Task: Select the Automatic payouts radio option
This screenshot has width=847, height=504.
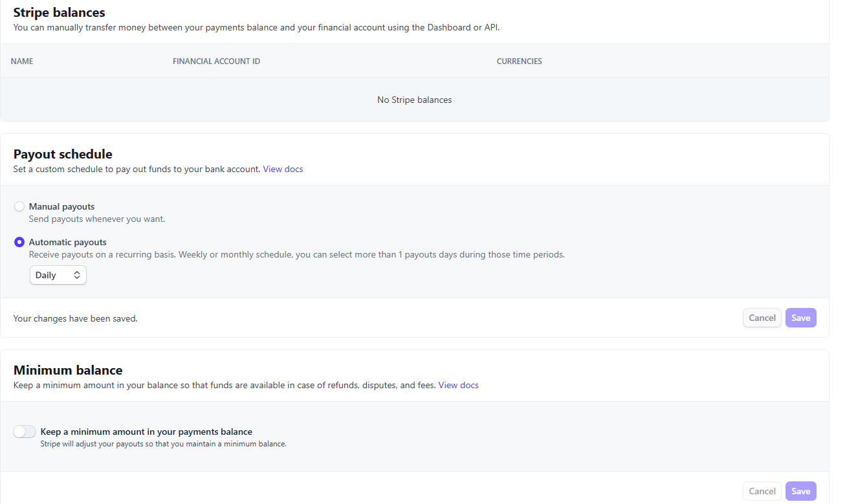Action: pos(19,242)
